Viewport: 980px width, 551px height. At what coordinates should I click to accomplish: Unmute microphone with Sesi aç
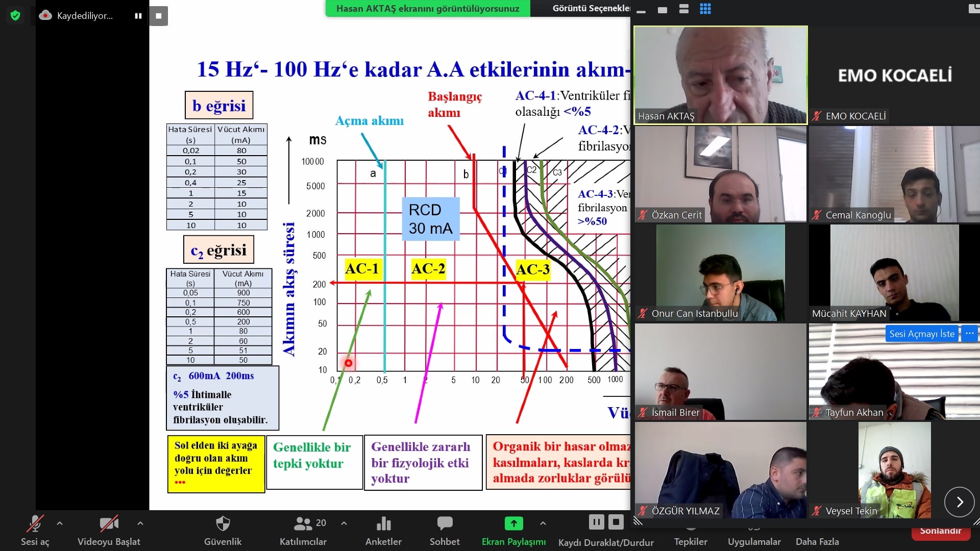click(35, 531)
